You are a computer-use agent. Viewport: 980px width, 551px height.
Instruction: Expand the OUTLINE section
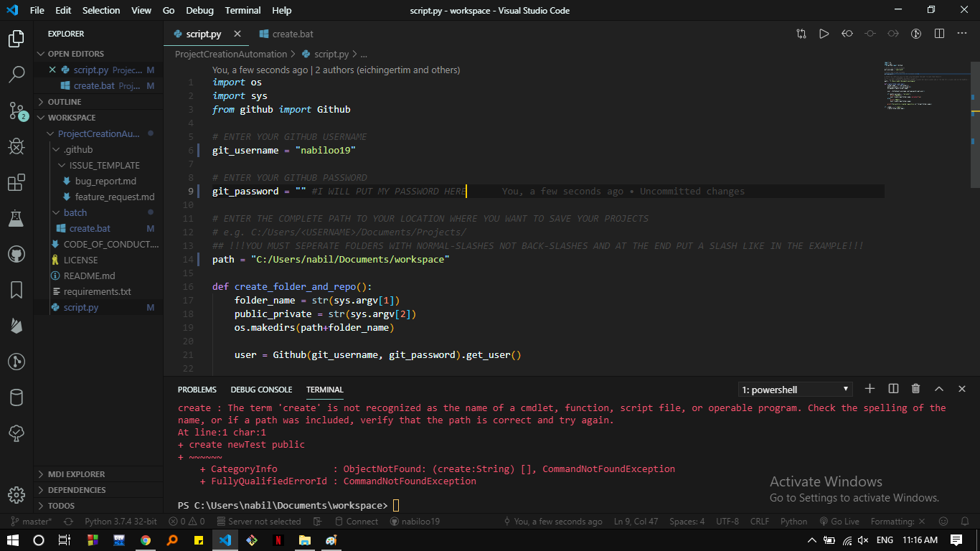pos(98,102)
